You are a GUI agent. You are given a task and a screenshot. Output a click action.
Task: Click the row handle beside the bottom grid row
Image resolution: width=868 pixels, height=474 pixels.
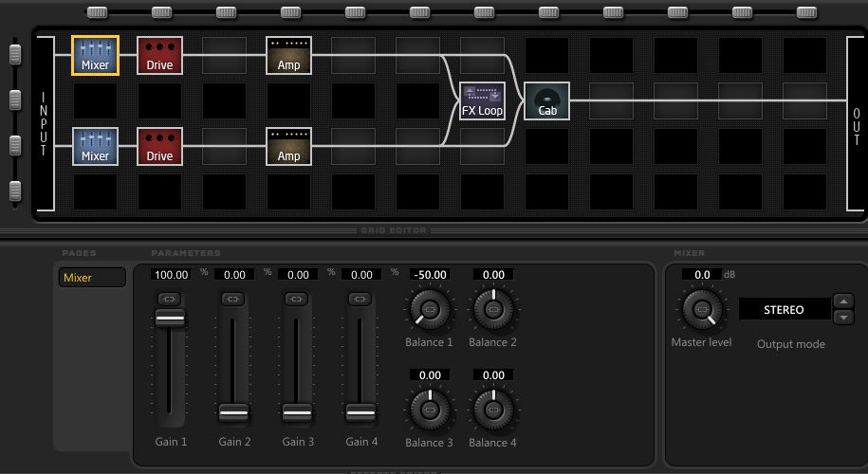pyautogui.click(x=15, y=191)
